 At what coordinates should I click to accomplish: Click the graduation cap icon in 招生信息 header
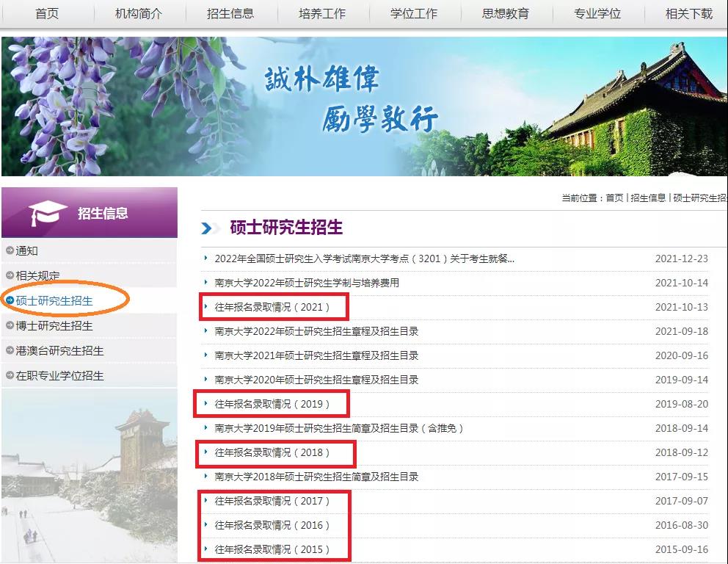pyautogui.click(x=48, y=213)
